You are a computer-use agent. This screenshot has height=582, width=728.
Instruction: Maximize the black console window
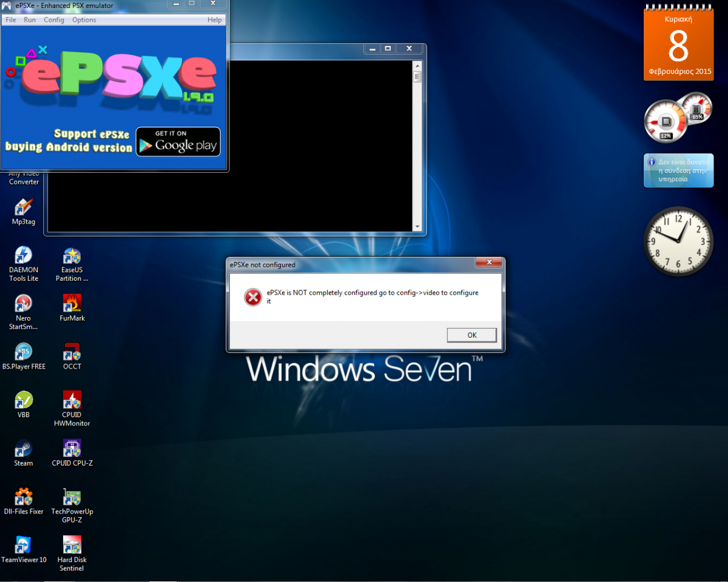(388, 48)
